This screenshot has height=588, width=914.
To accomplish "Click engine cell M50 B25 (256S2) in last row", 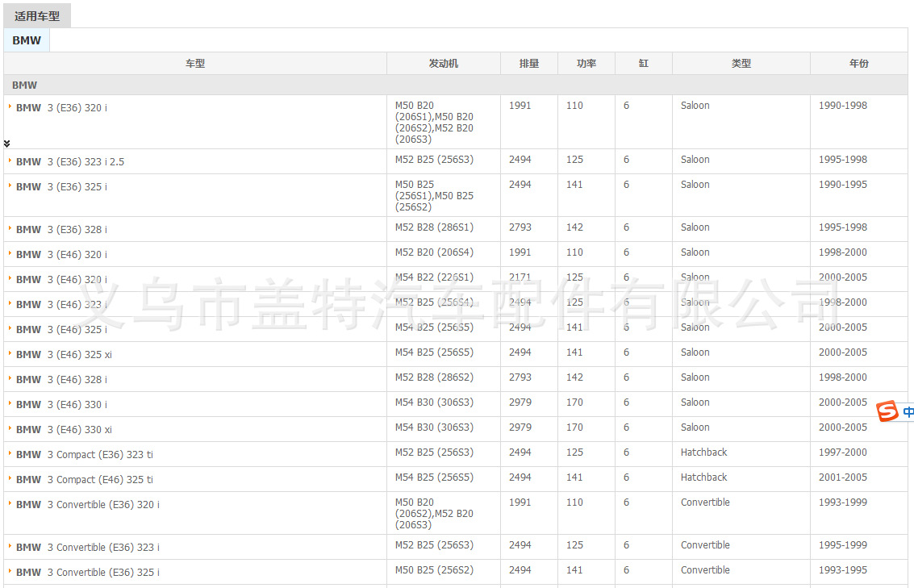I will pyautogui.click(x=434, y=570).
